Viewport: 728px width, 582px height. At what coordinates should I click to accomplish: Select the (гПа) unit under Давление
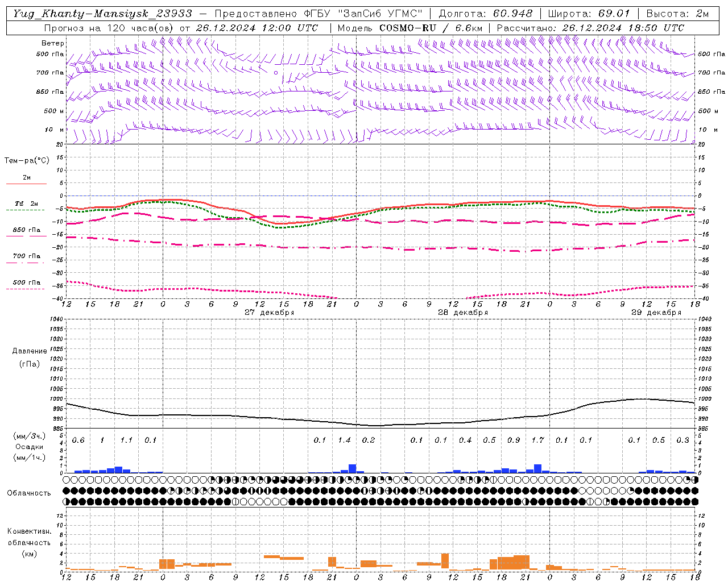click(x=30, y=364)
